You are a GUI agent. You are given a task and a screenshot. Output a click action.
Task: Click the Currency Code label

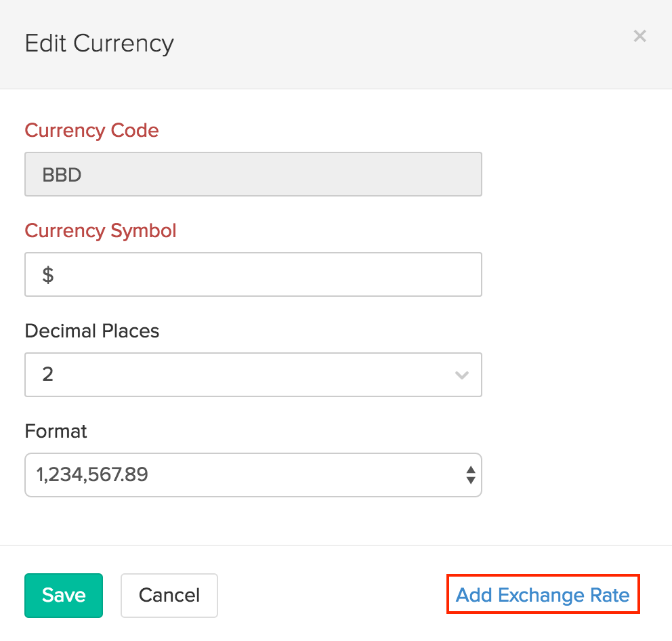pos(91,130)
